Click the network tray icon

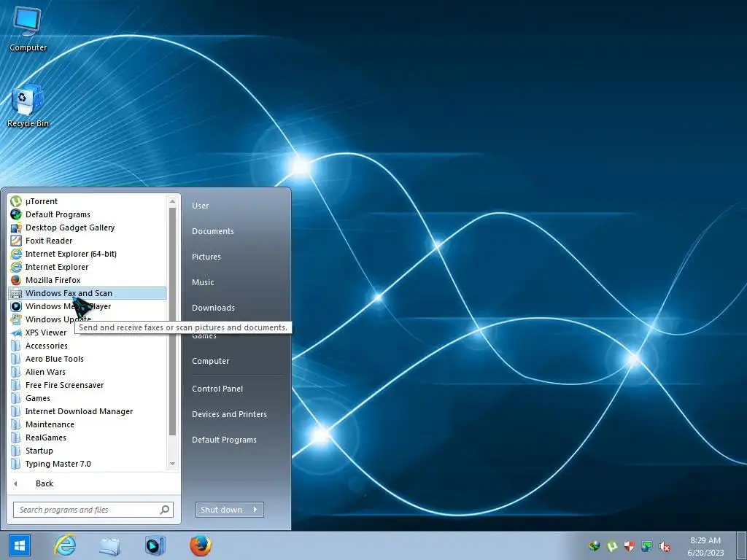(646, 546)
